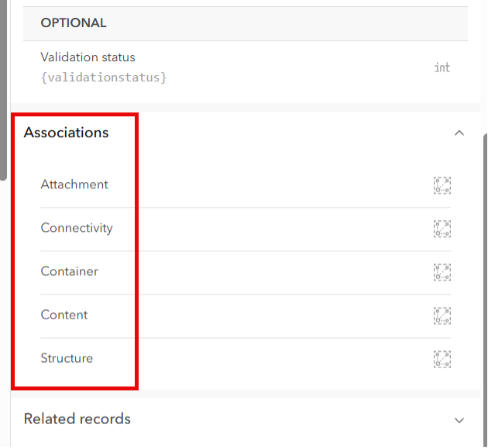488x448 pixels.
Task: Click the OPTIONAL group header
Action: (74, 23)
